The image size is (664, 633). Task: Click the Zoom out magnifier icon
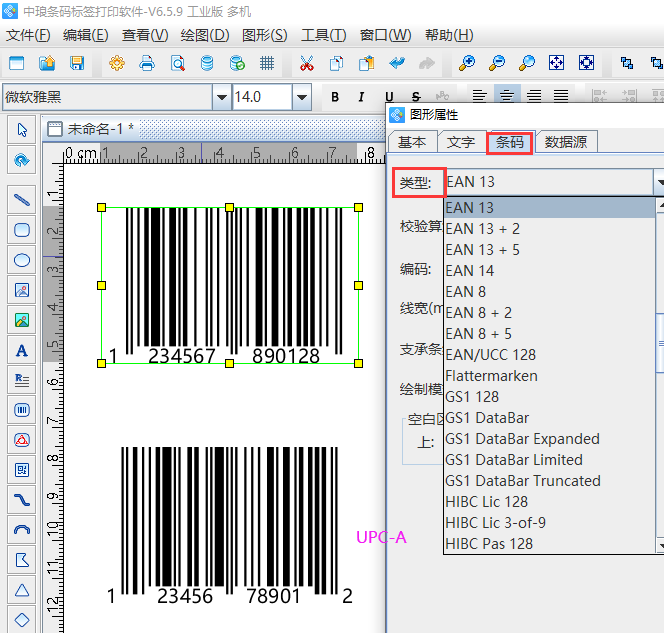click(497, 64)
